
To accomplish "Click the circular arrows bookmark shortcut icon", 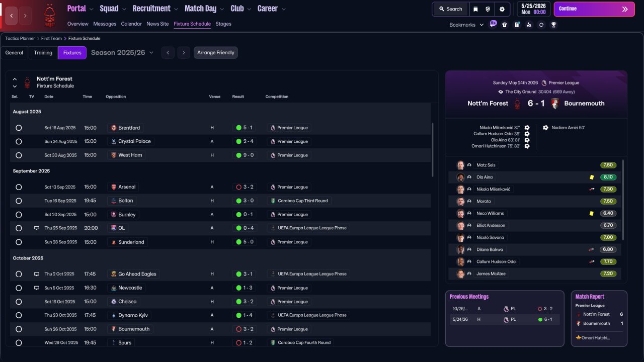I will (x=541, y=25).
